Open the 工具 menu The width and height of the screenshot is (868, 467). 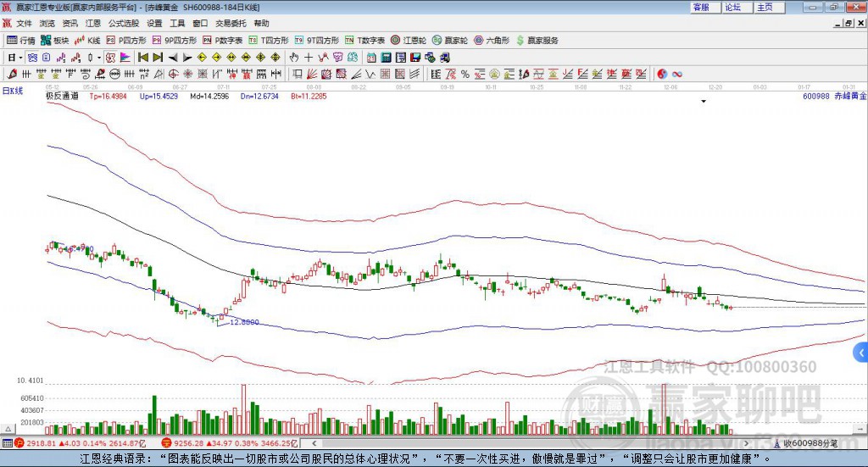pyautogui.click(x=177, y=23)
